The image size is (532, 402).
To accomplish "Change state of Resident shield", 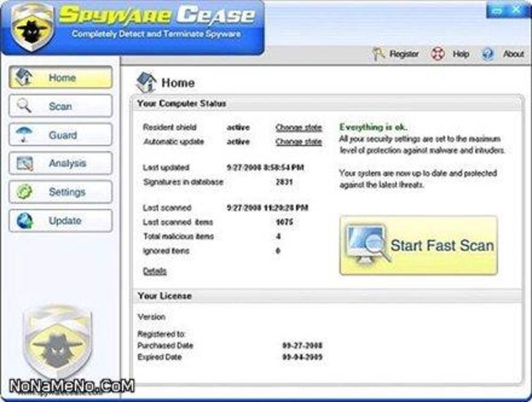I will (298, 128).
